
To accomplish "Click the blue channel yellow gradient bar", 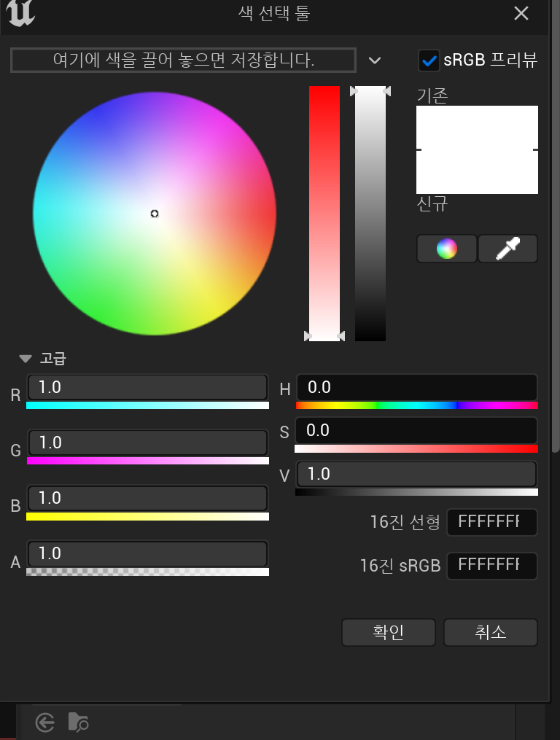I will [x=147, y=516].
